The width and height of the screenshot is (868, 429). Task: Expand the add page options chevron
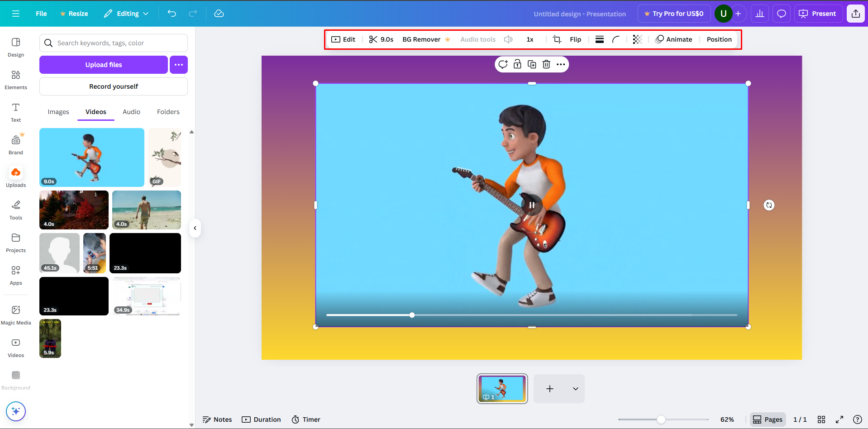point(576,389)
